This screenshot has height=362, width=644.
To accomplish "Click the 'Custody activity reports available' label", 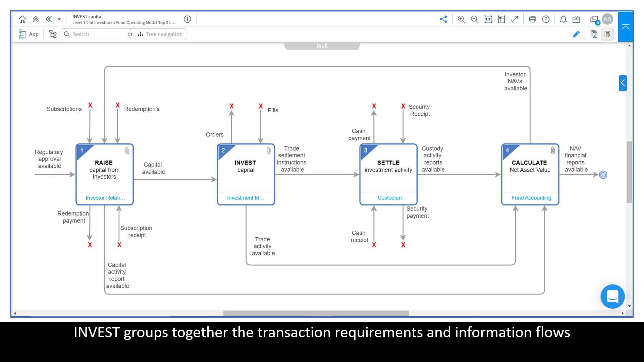I will coord(433,159).
